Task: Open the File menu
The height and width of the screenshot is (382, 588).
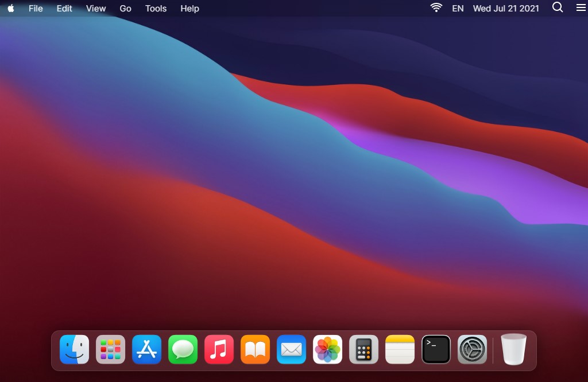Action: coord(36,8)
